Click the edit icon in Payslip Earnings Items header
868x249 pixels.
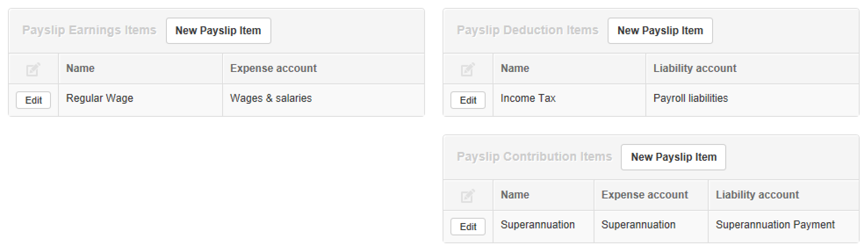pos(33,69)
